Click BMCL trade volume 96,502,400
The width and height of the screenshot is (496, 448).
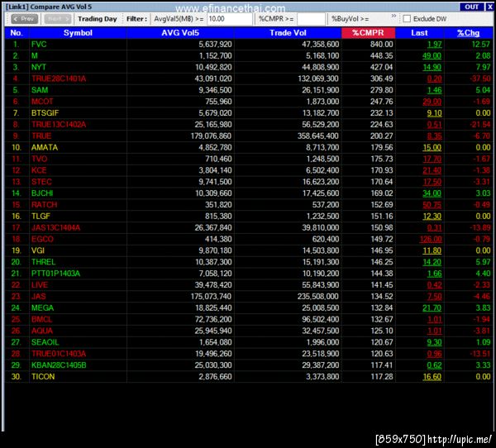coord(320,319)
